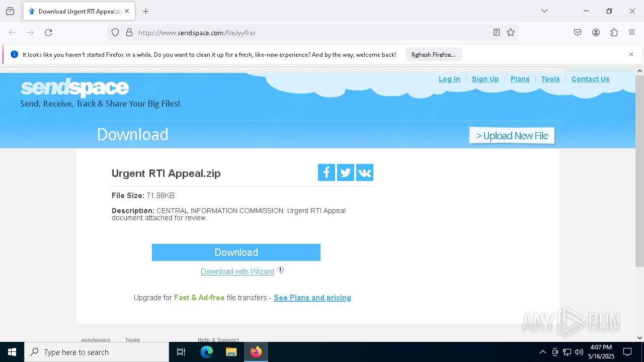The width and height of the screenshot is (644, 362).
Task: Click Urgent RTI Appeal.zip file name
Action: [x=166, y=173]
